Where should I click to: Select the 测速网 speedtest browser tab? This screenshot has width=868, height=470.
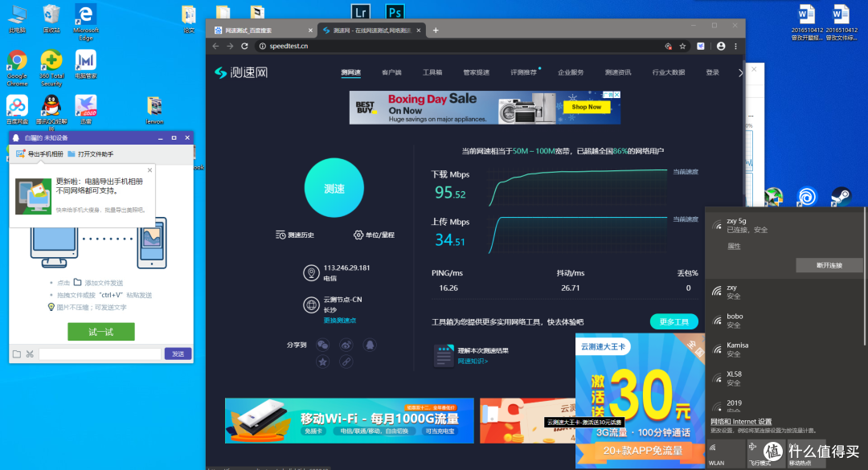[x=371, y=31]
